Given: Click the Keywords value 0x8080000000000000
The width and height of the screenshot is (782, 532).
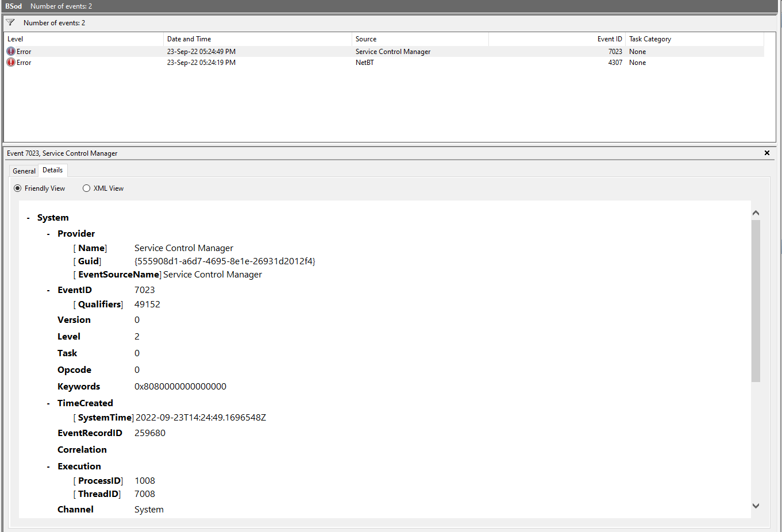Looking at the screenshot, I should pyautogui.click(x=180, y=387).
